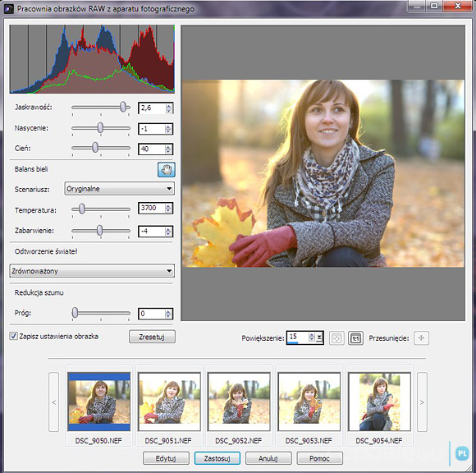Click the Zastosuj button
This screenshot has width=476, height=473.
click(x=217, y=458)
